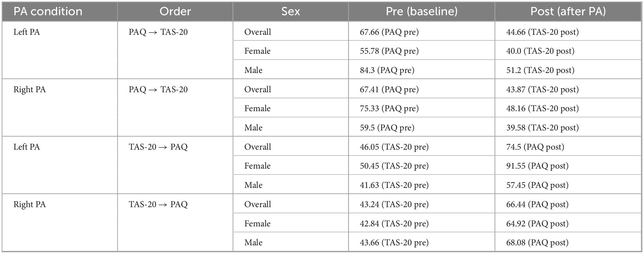Click the "Post (after PA)" column header

(x=568, y=11)
